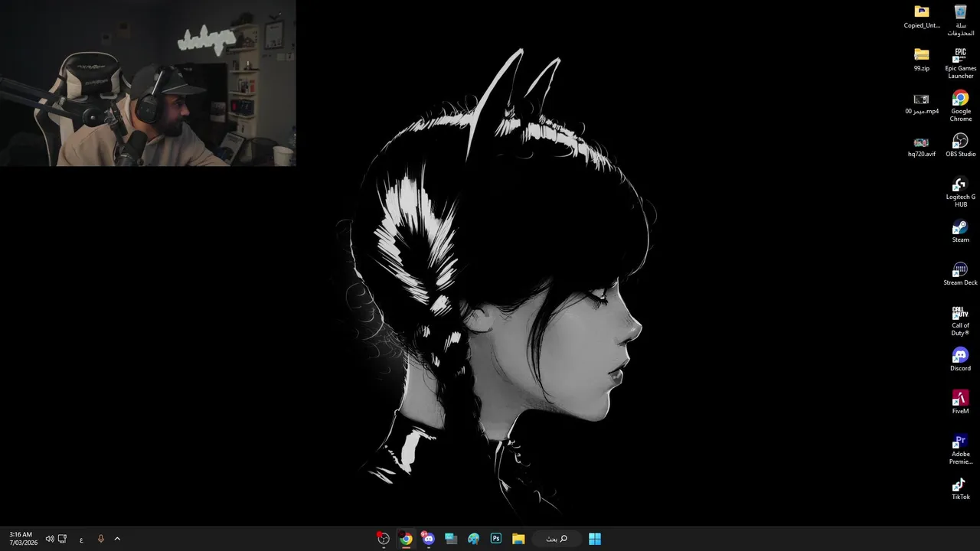This screenshot has width=980, height=551.
Task: Select the 99.zip file icon
Action: (x=921, y=59)
